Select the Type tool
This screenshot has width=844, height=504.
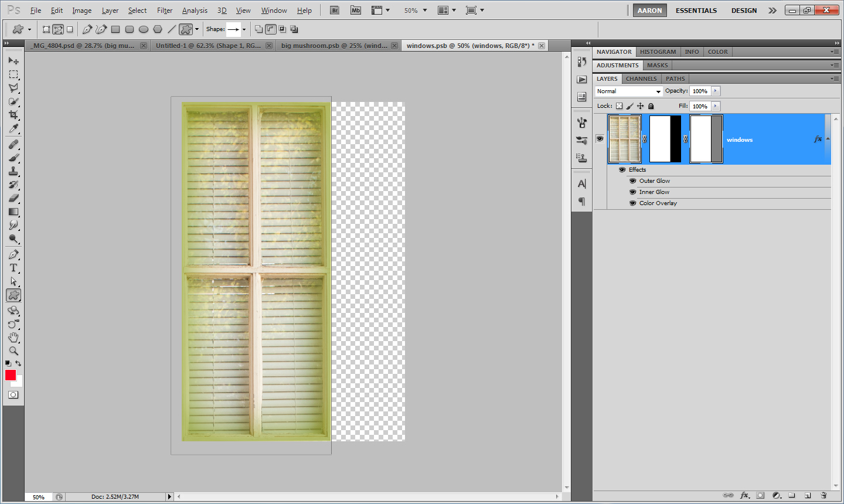(13, 268)
